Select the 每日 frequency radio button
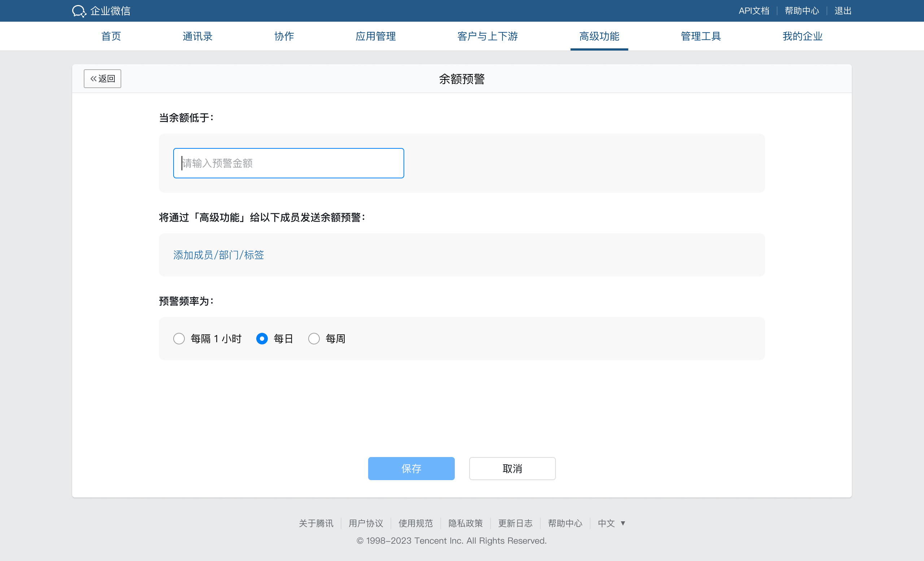This screenshot has width=924, height=561. 262,339
